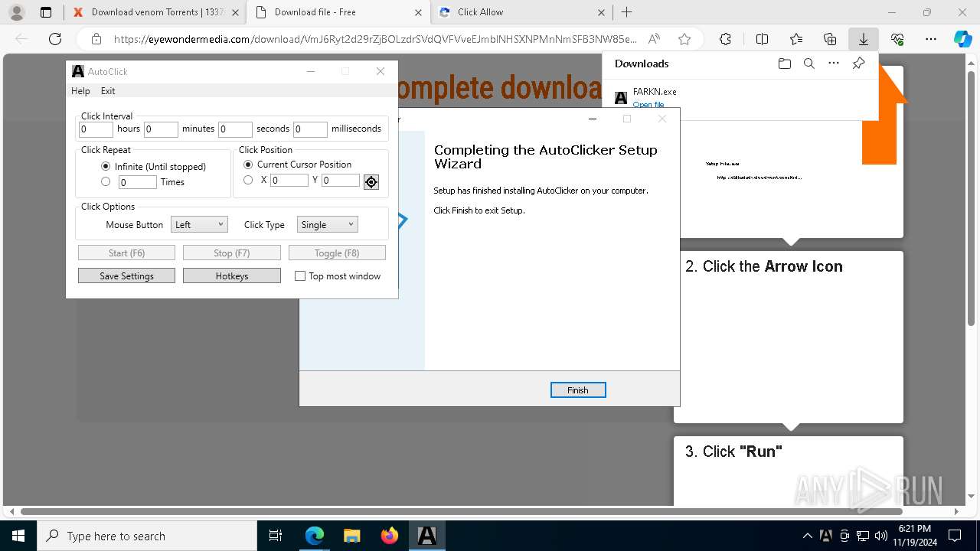The height and width of the screenshot is (551, 980).
Task: Select Current Cursor Position option
Action: pos(248,165)
